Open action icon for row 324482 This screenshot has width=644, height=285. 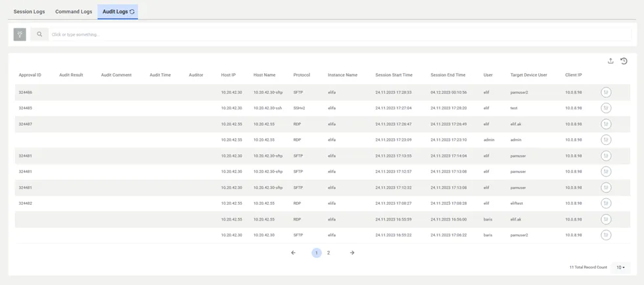606,203
